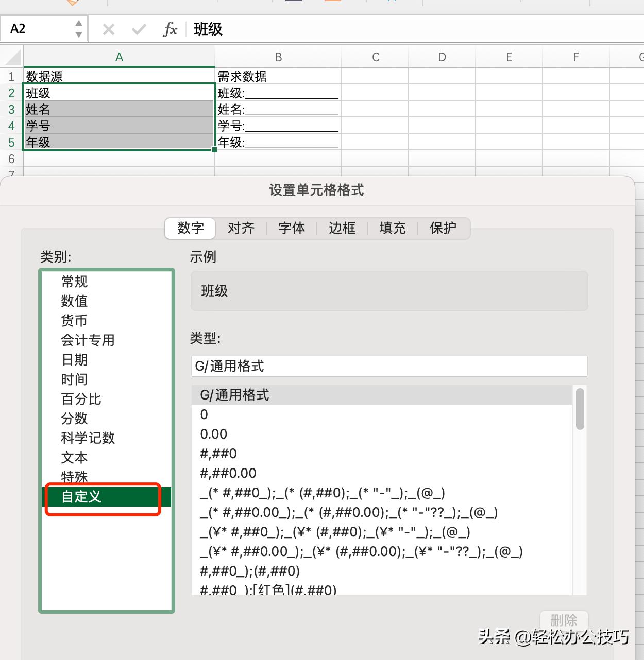The image size is (644, 660).
Task: Select the 日期 date category
Action: pyautogui.click(x=75, y=359)
